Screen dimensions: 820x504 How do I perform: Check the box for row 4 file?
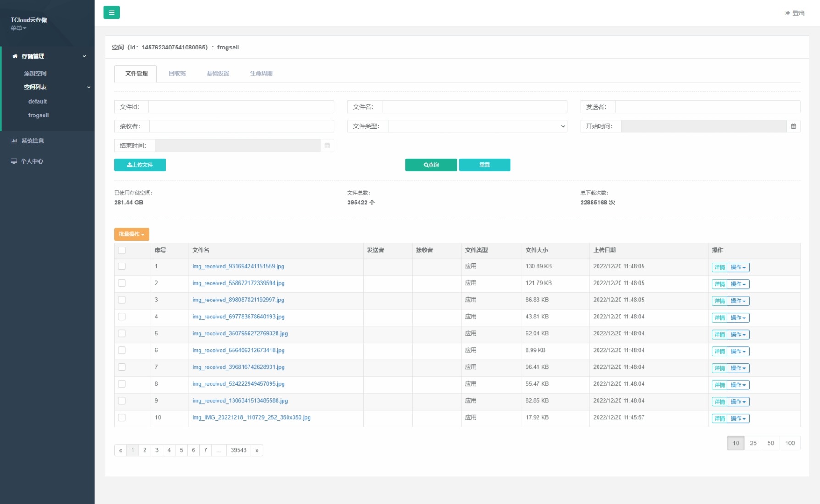(122, 317)
